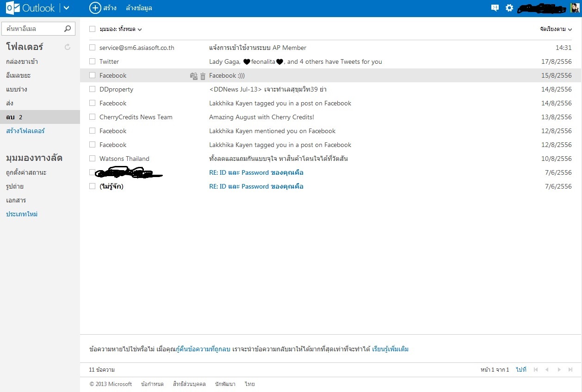Click the profile avatar picture
This screenshot has width=582, height=392.
pos(575,8)
